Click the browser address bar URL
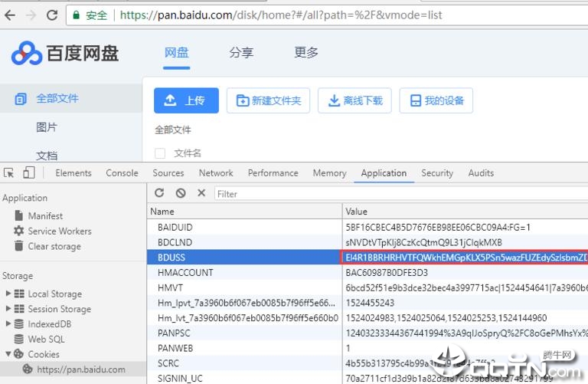The image size is (588, 384). coord(281,15)
